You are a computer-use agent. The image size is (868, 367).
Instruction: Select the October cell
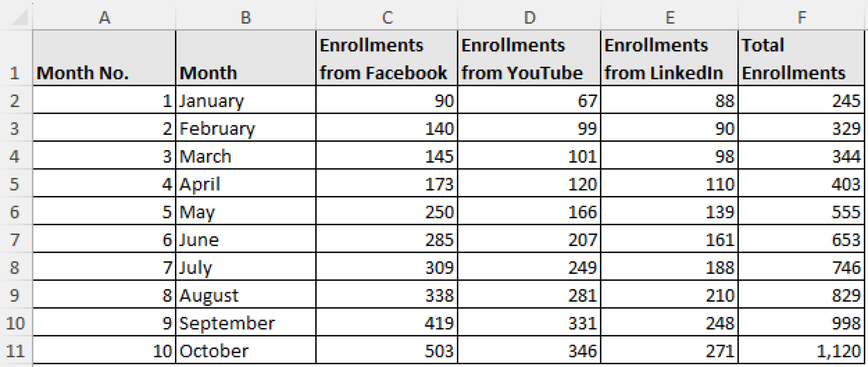[x=246, y=350]
